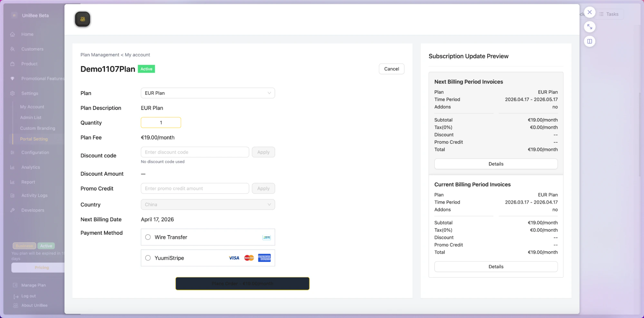Click the Pricing button in sidebar
This screenshot has width=644, height=318.
(x=38, y=268)
